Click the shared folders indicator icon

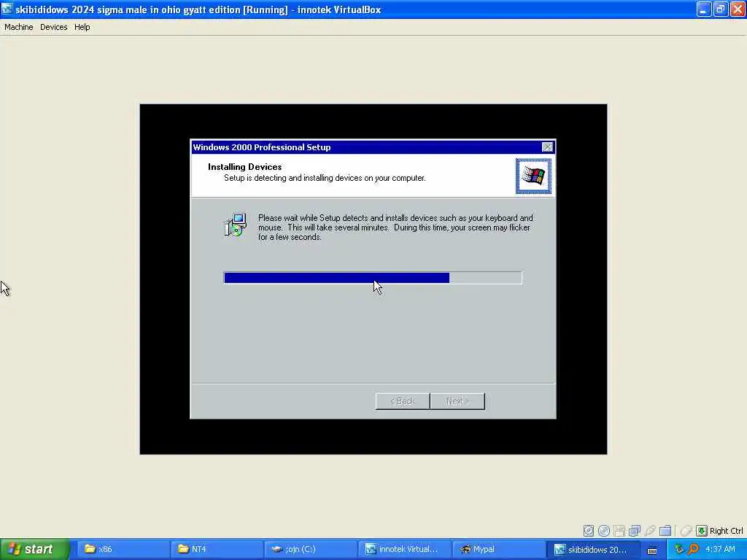pos(665,531)
